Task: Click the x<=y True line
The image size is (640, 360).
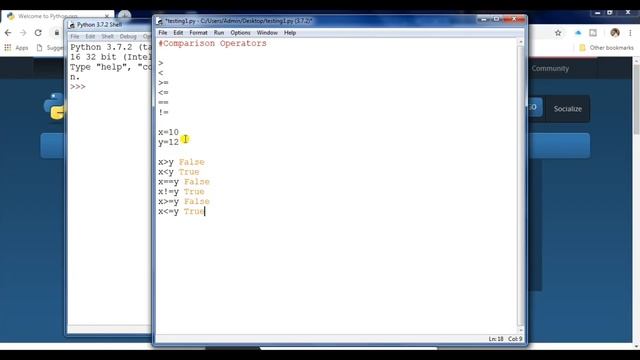Action: coord(181,211)
